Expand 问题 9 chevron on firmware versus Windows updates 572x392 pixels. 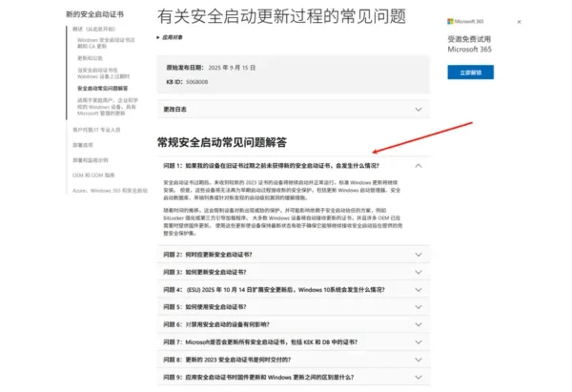419,377
